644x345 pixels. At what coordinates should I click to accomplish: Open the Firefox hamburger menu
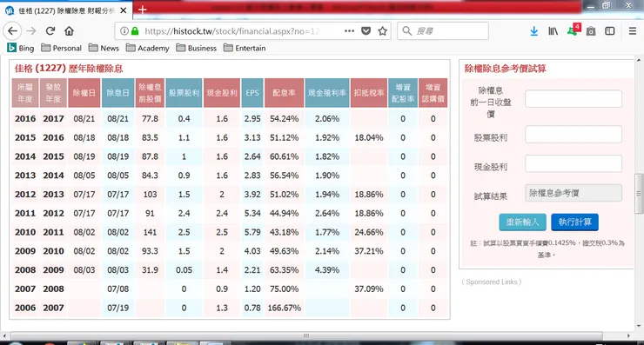[633, 30]
